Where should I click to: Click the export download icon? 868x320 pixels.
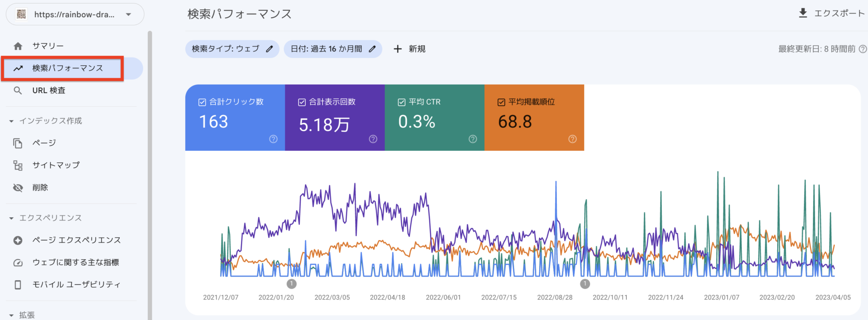pos(803,13)
